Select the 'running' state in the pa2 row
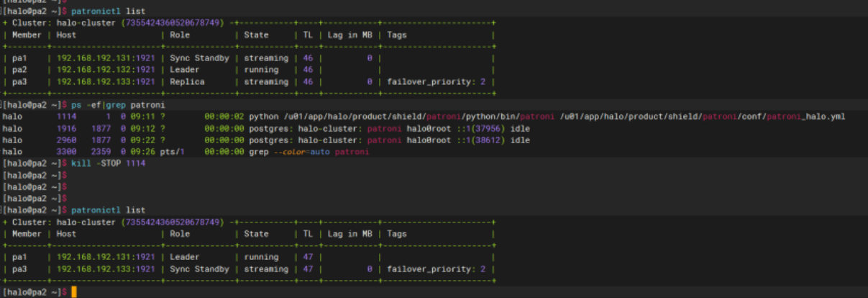 click(x=261, y=70)
